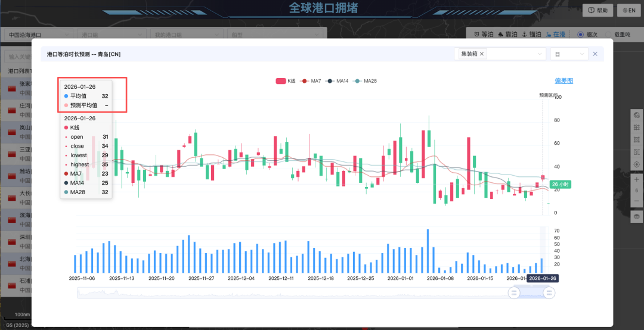644x330 pixels.
Task: Open the map layers stack icon
Action: 637,217
